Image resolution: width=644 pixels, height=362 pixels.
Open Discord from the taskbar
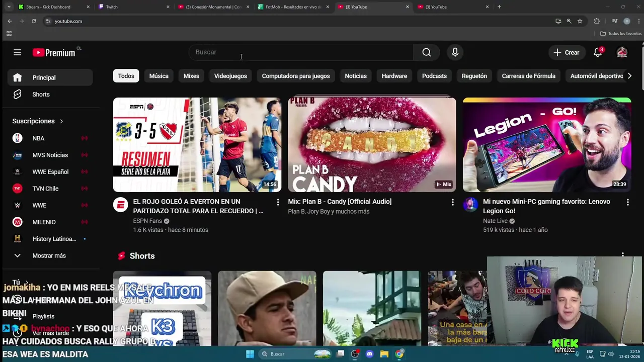click(370, 354)
